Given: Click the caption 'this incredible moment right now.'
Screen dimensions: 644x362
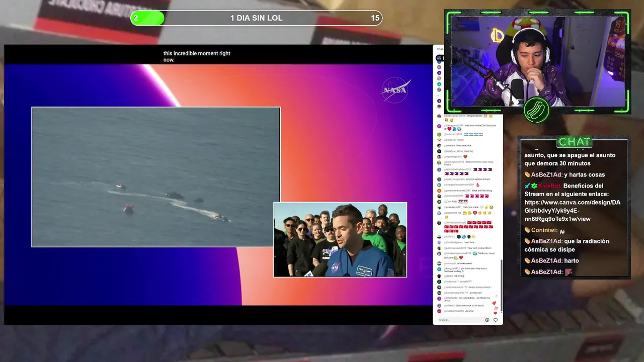Looking at the screenshot, I should tap(197, 56).
